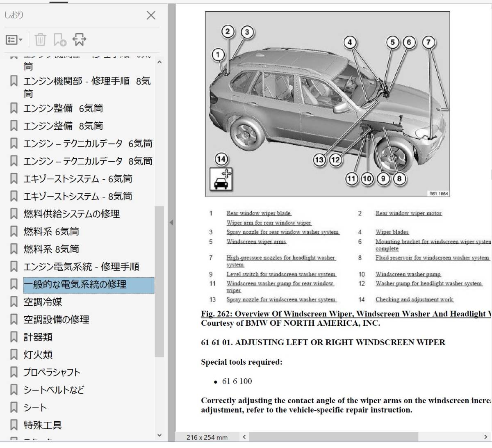Open bookmark エンジン整備 6気筒
The height and width of the screenshot is (448, 492).
pyautogui.click(x=63, y=108)
